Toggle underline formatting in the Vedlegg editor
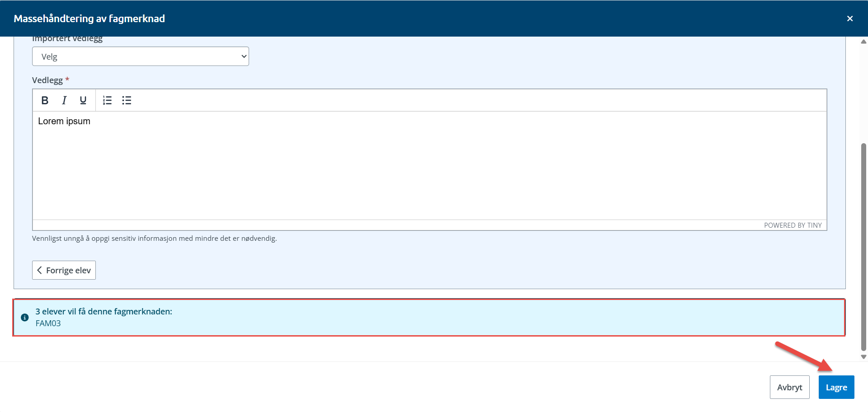Screen dimensions: 868x412 [x=83, y=100]
